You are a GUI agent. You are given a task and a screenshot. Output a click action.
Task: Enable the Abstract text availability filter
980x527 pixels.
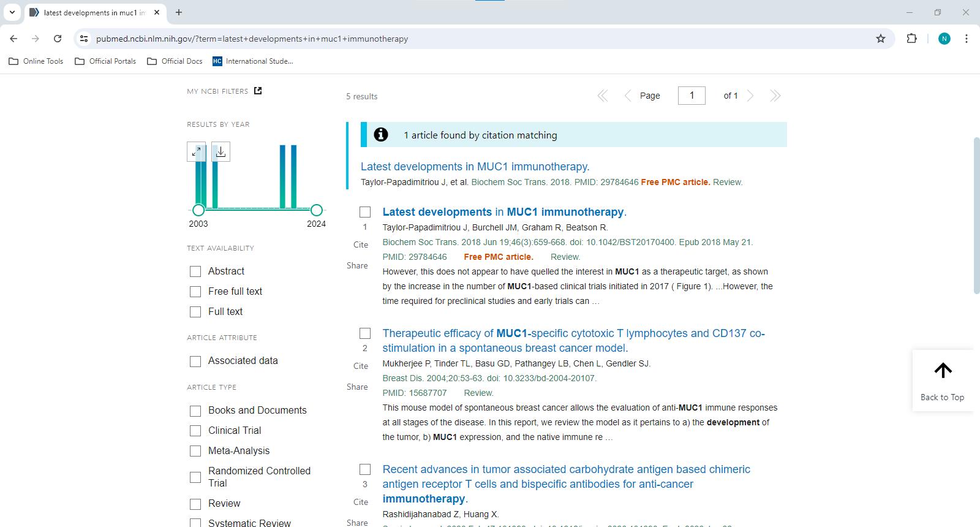195,271
